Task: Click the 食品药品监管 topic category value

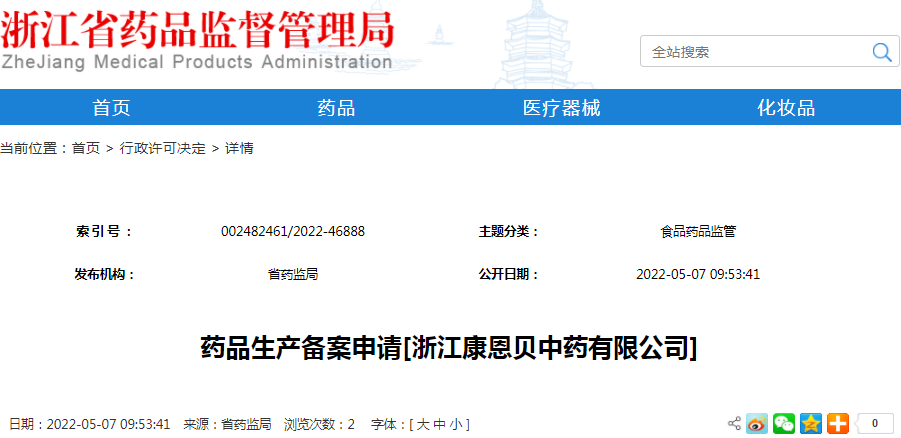Action: [x=698, y=232]
